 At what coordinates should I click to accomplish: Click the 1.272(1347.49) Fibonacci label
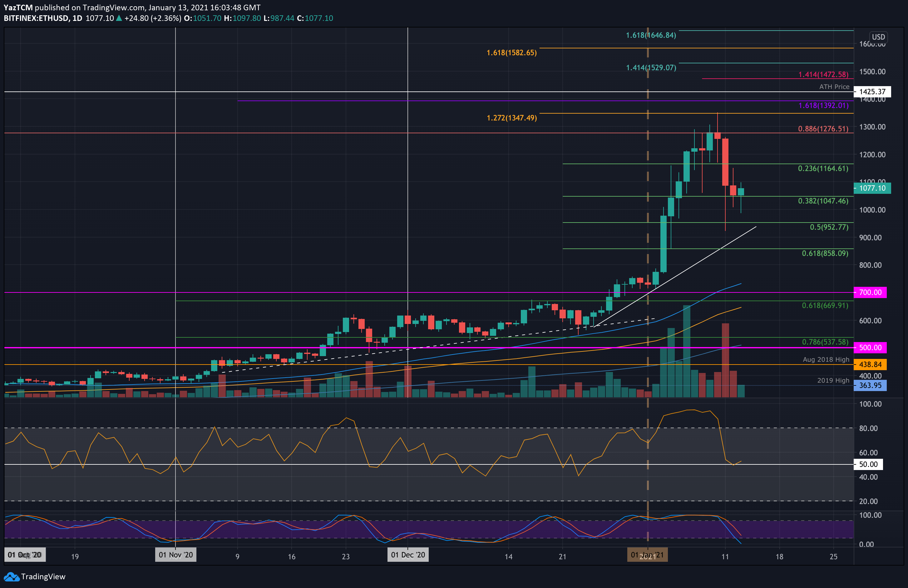(x=511, y=118)
